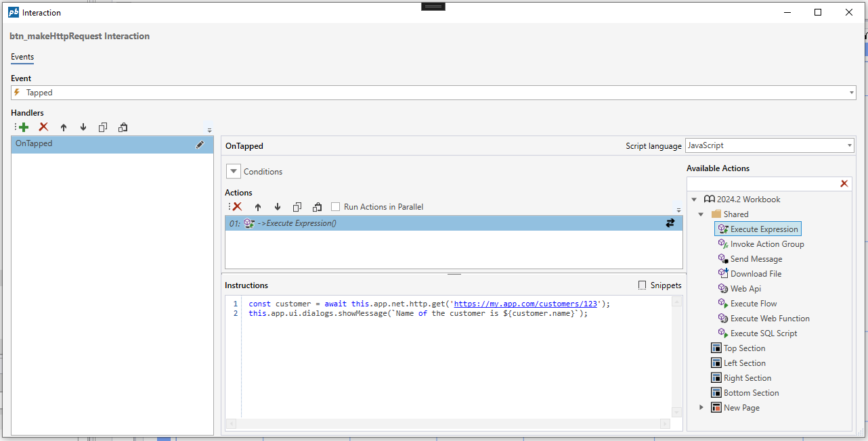868x441 pixels.
Task: Toggle the Snippets checkbox
Action: (x=643, y=285)
